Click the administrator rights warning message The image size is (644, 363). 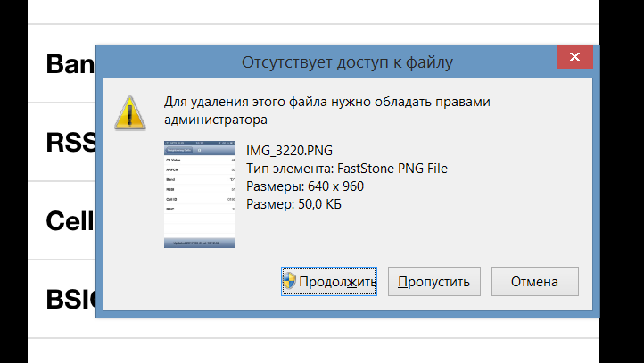click(x=327, y=109)
